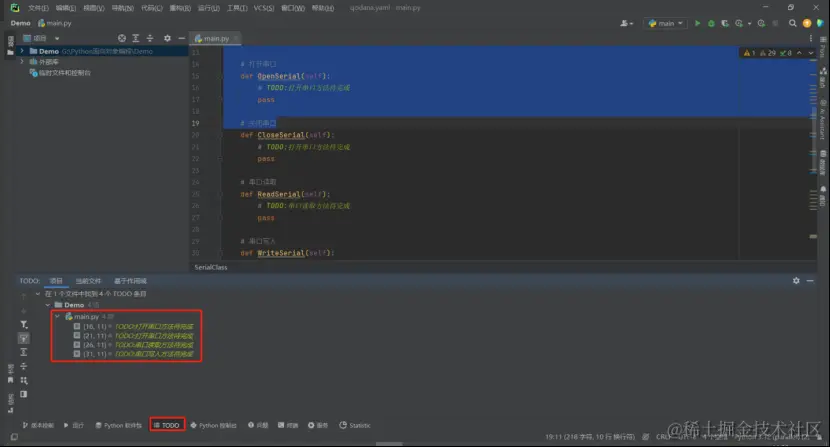Expand all items in Project panel header
830x447 pixels.
(136, 38)
